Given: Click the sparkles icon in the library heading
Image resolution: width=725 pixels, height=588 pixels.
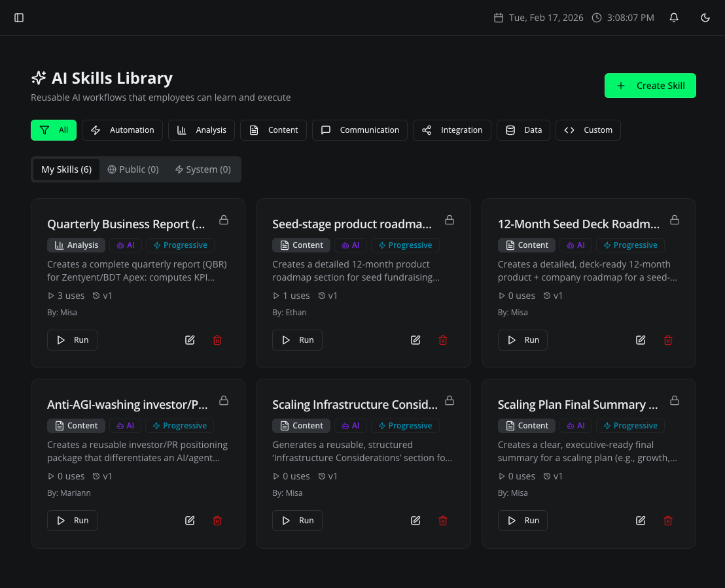Looking at the screenshot, I should [38, 77].
